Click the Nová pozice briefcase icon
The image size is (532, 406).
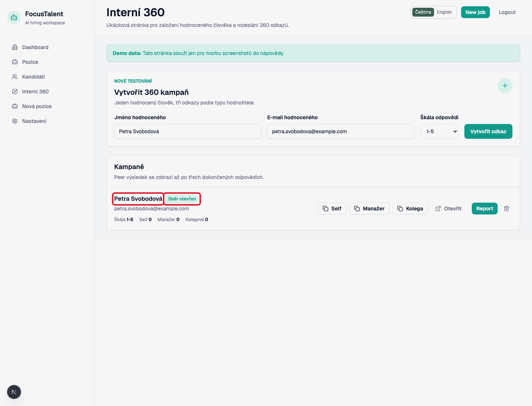tap(15, 106)
